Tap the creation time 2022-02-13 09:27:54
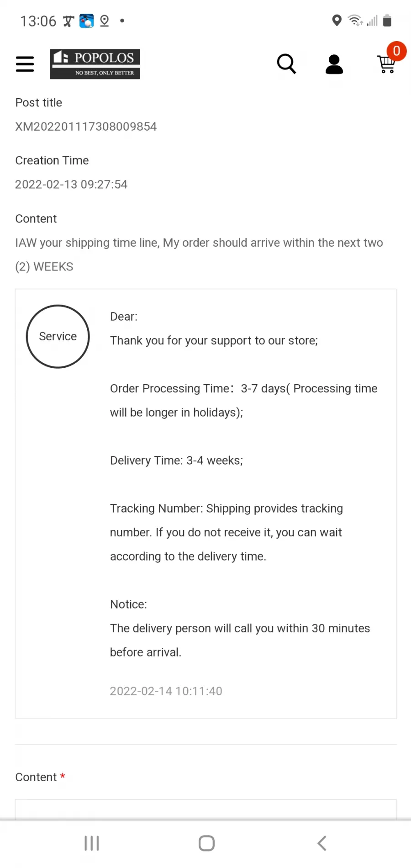The width and height of the screenshot is (411, 868). click(x=71, y=185)
